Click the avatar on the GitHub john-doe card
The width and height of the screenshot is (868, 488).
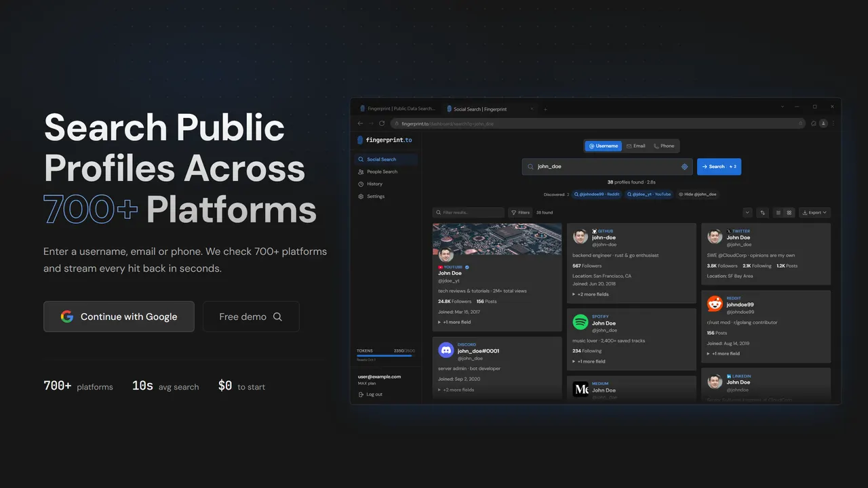580,237
